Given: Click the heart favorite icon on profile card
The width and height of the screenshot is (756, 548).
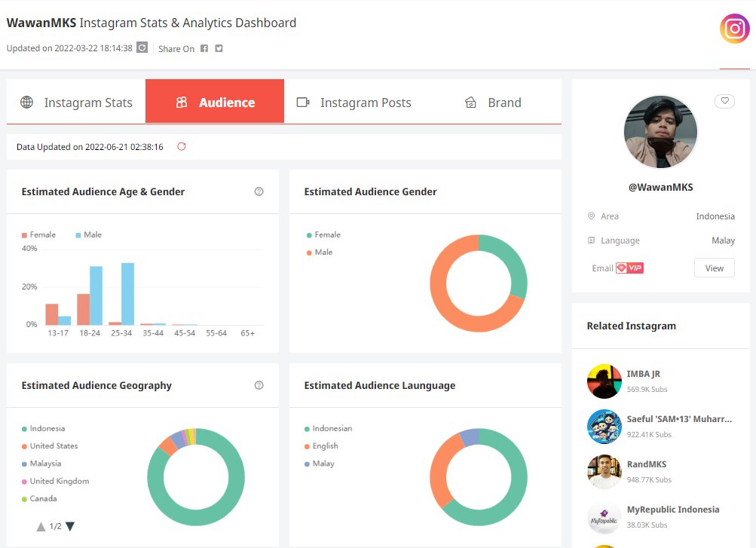Looking at the screenshot, I should (x=724, y=101).
